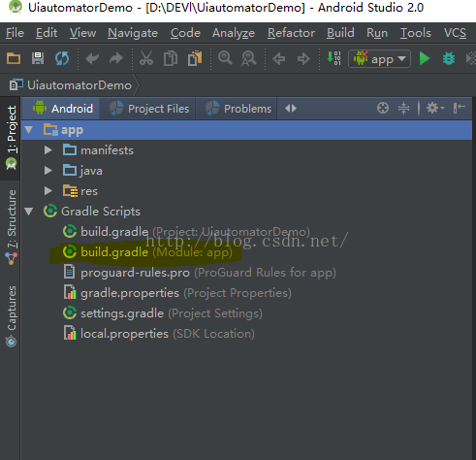Collapse the Gradle Scripts node

(x=29, y=212)
